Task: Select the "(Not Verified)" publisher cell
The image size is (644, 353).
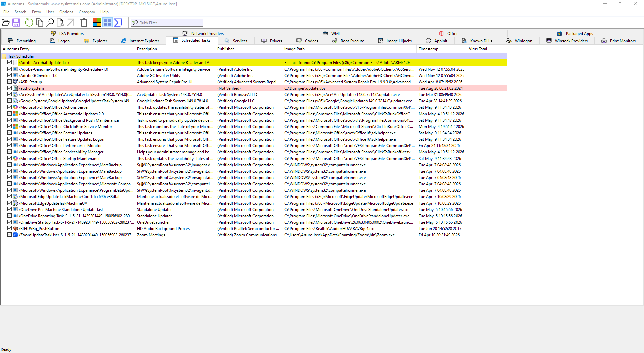Action: point(229,88)
